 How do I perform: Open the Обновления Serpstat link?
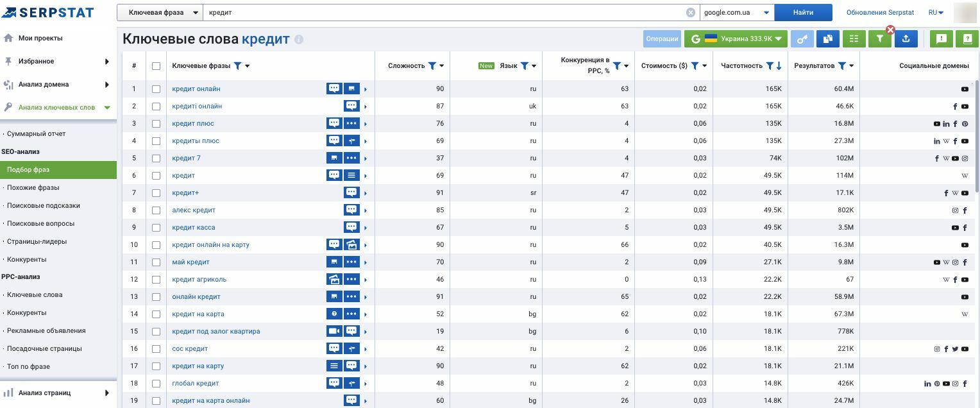[880, 12]
